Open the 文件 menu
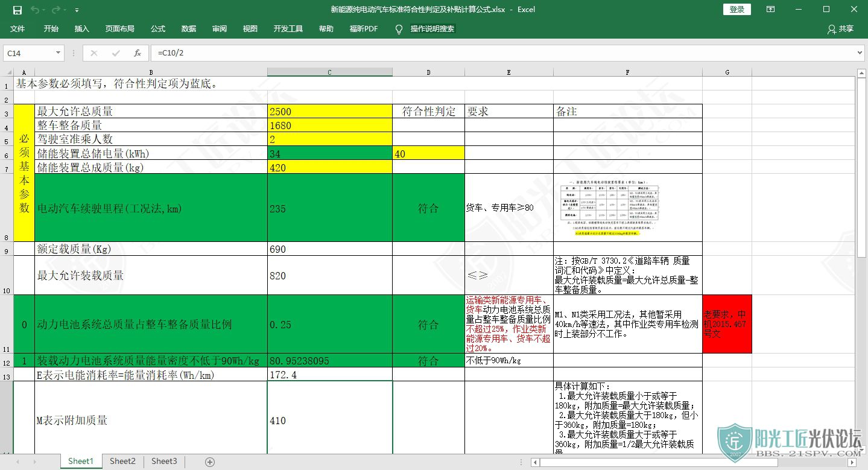The width and height of the screenshot is (868, 470). 17,29
